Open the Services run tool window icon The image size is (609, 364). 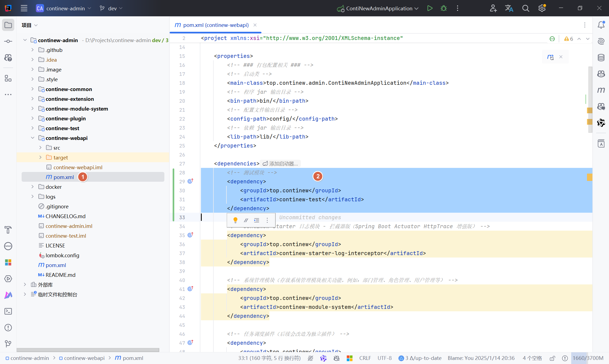[8, 279]
